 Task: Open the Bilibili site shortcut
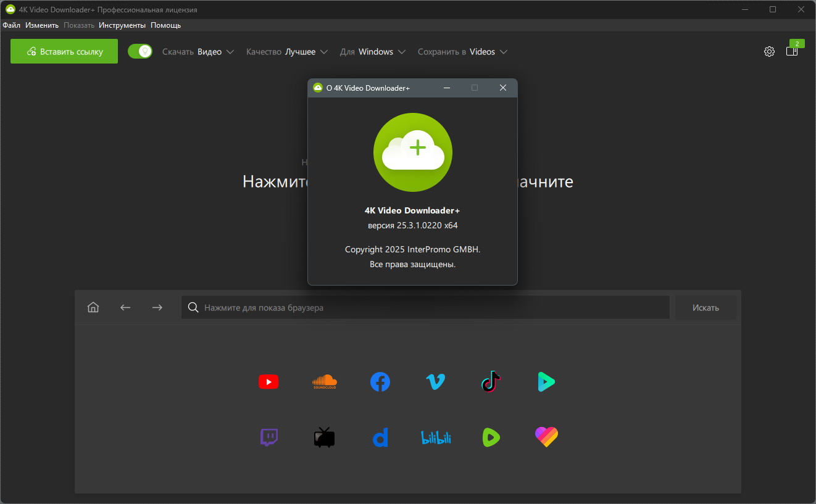tap(436, 438)
